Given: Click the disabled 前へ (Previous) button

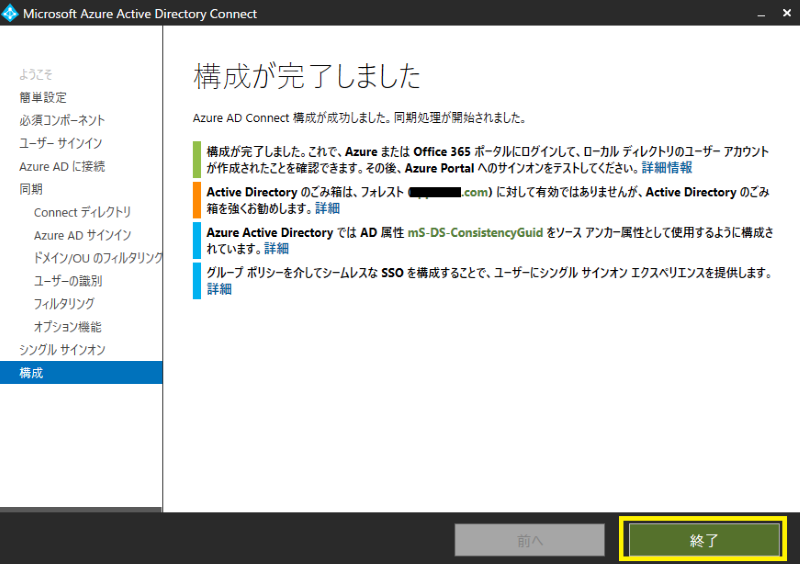Looking at the screenshot, I should pos(530,540).
